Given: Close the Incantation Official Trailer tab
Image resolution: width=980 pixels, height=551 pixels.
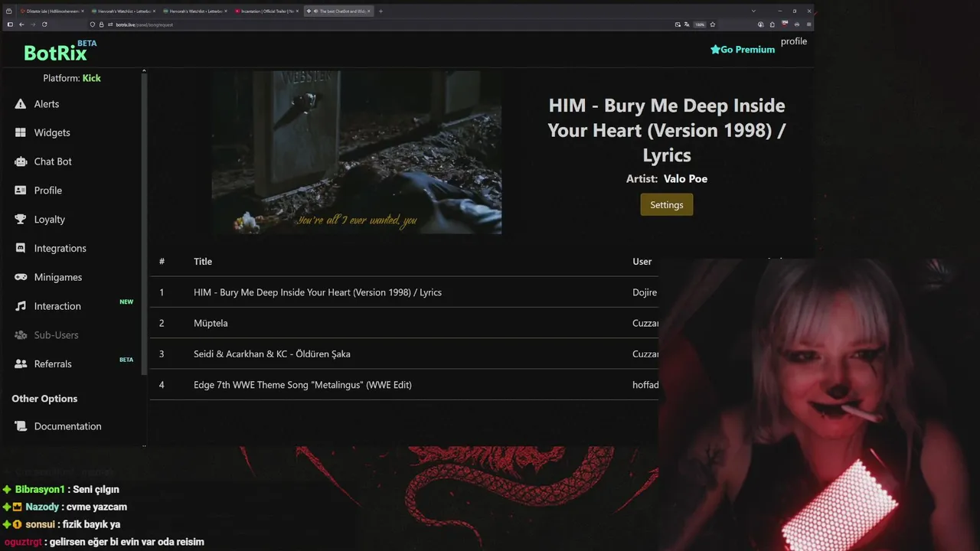Looking at the screenshot, I should (x=297, y=11).
